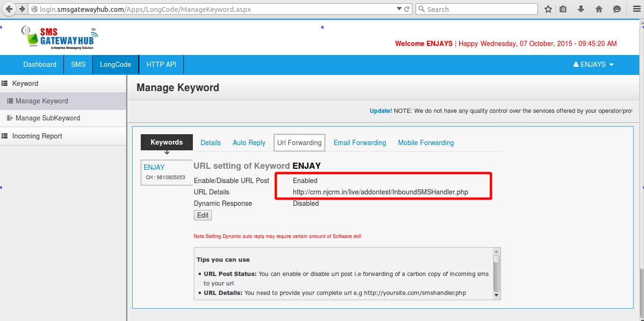Switch to the Mobile Forwarding tab
644x321 pixels.
pyautogui.click(x=426, y=143)
